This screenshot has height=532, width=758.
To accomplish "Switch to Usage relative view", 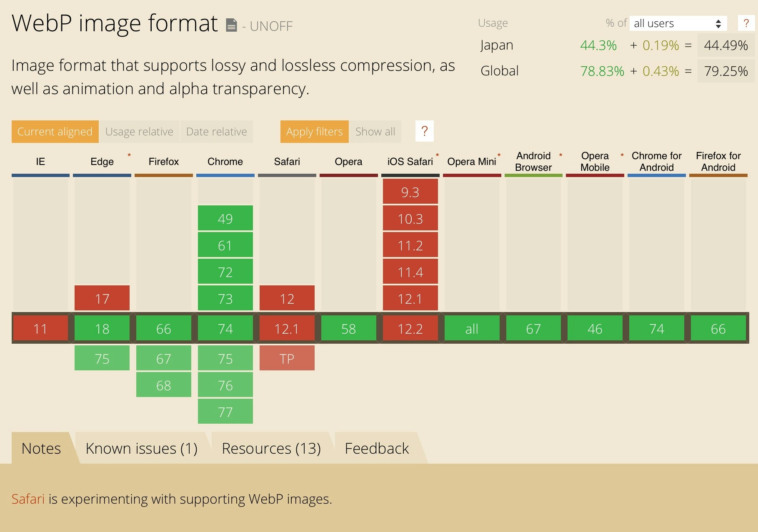I will point(139,131).
